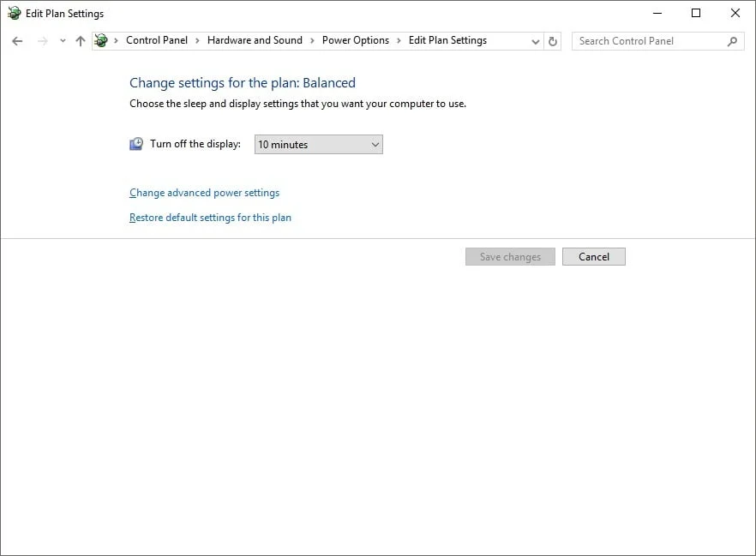Focus the Search Control Panel field

(657, 41)
